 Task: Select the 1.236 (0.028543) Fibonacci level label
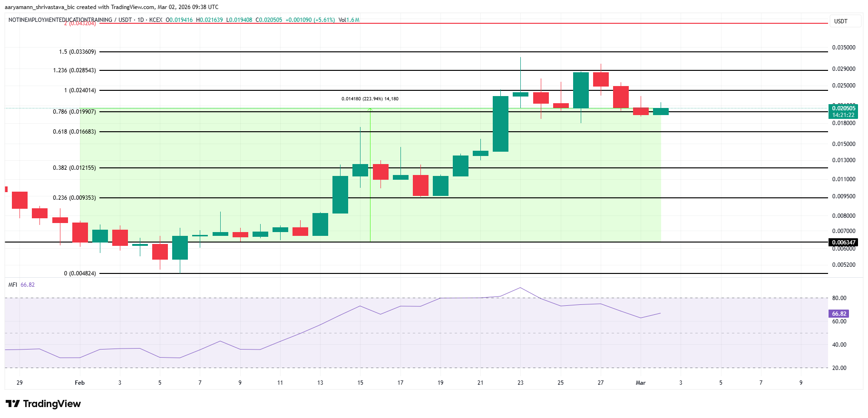click(x=74, y=70)
